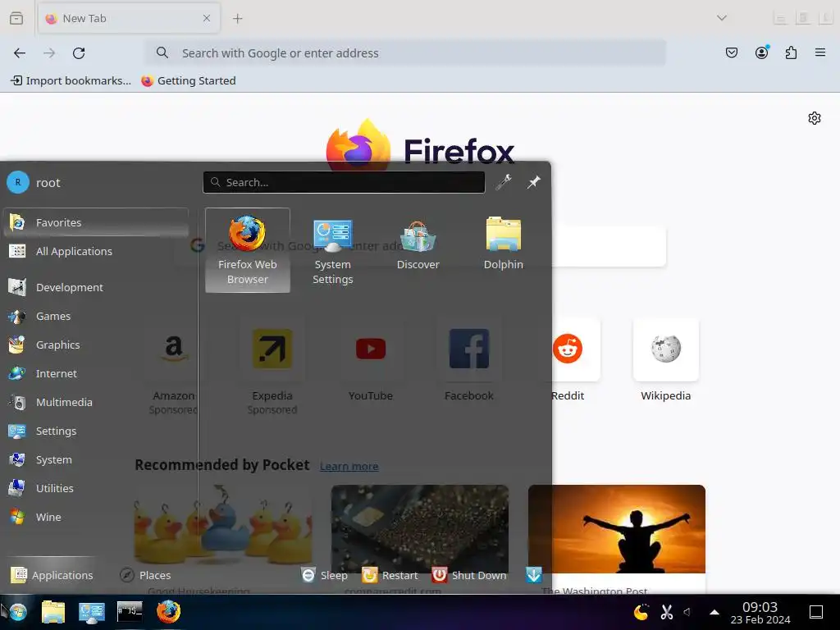Open the Washington Post sunset article thumbnail
This screenshot has width=840, height=630.
617,529
